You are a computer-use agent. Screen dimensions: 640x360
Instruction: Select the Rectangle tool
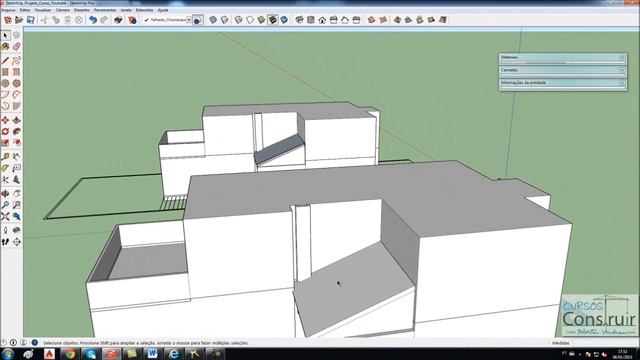click(5, 72)
